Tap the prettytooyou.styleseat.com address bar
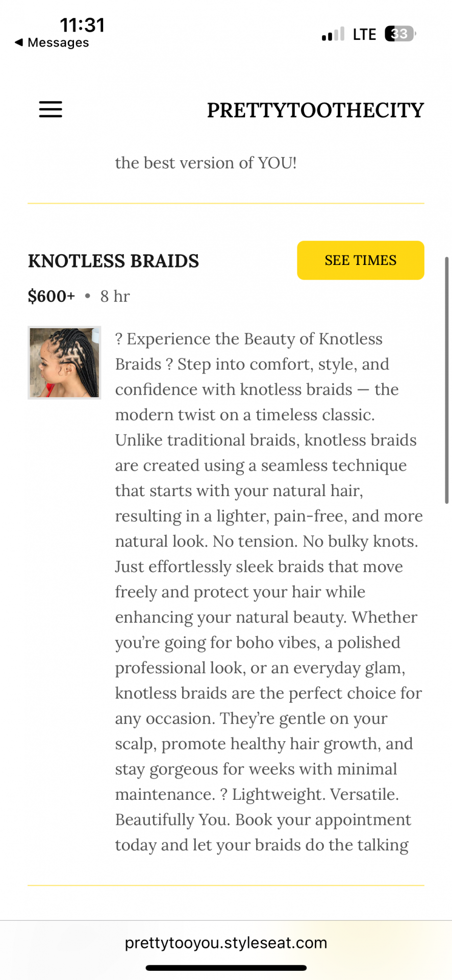Image resolution: width=452 pixels, height=980 pixels. [226, 942]
